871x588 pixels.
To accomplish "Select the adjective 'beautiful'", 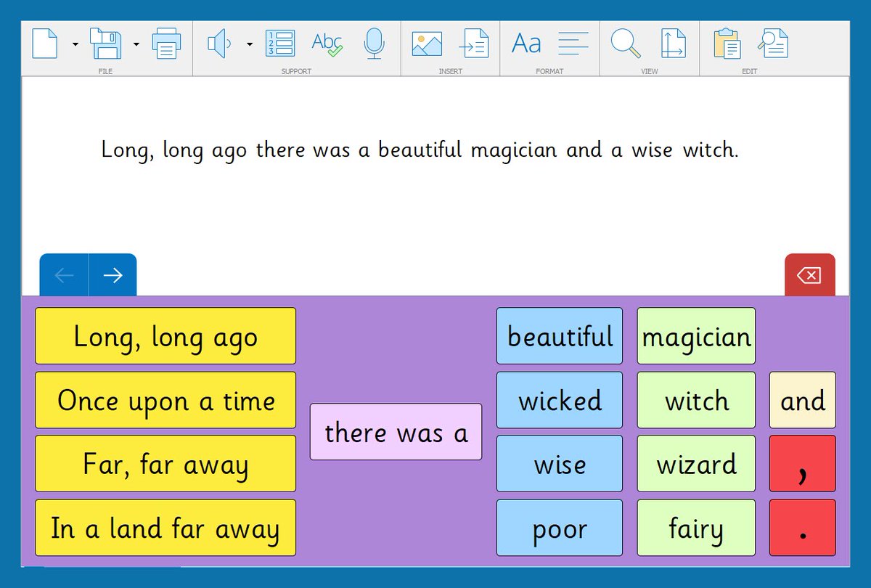I will pyautogui.click(x=560, y=336).
